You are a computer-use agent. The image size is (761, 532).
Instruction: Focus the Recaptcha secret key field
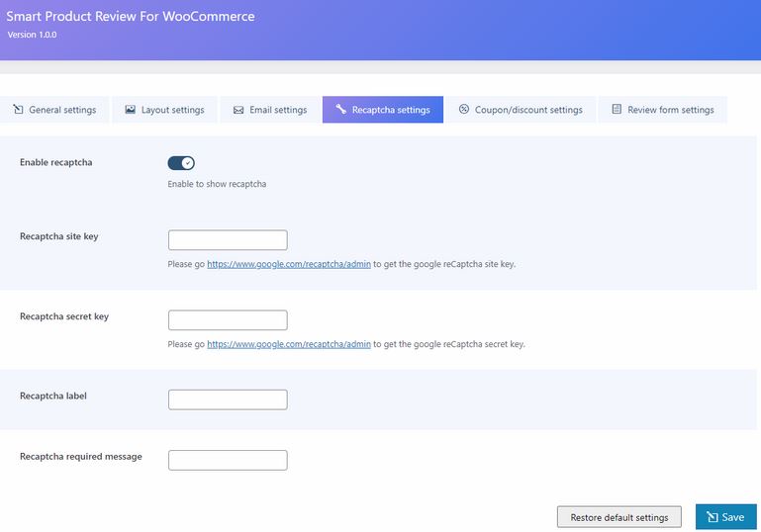tap(228, 320)
